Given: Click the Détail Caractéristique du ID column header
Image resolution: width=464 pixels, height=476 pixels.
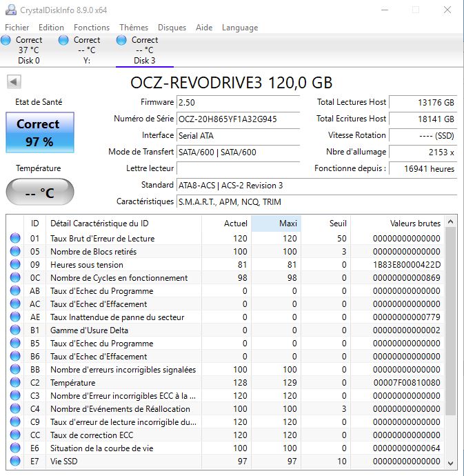Looking at the screenshot, I should pos(123,224).
